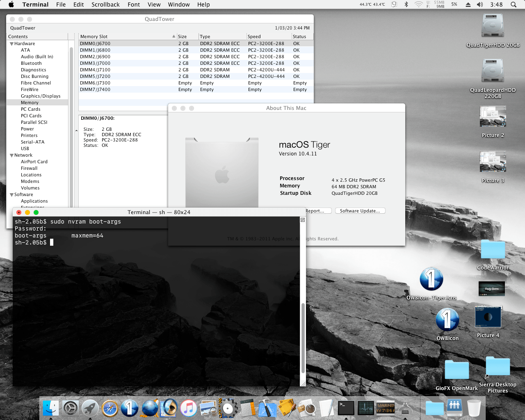The height and width of the screenshot is (420, 525).
Task: Click the Wi-Fi status icon in menu bar
Action: point(418,5)
